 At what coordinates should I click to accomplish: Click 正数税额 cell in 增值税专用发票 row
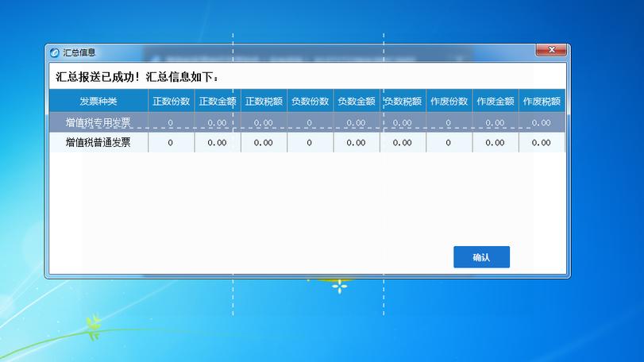[264, 122]
